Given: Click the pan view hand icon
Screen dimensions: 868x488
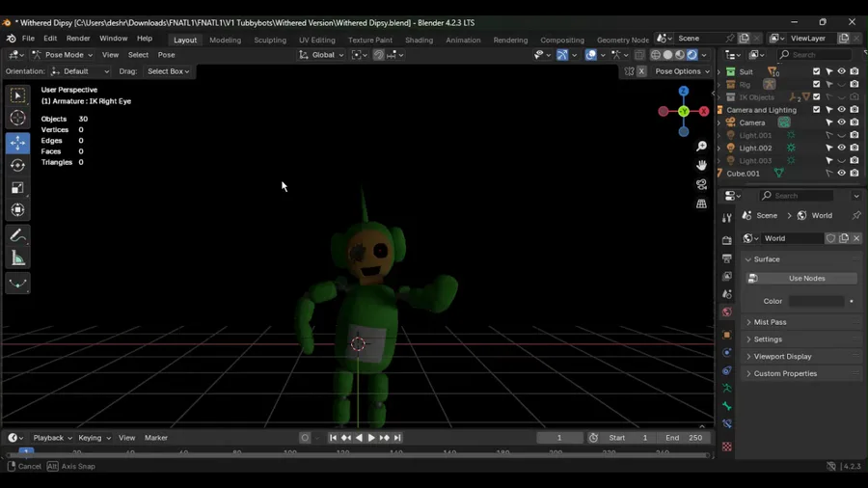Looking at the screenshot, I should click(x=701, y=166).
